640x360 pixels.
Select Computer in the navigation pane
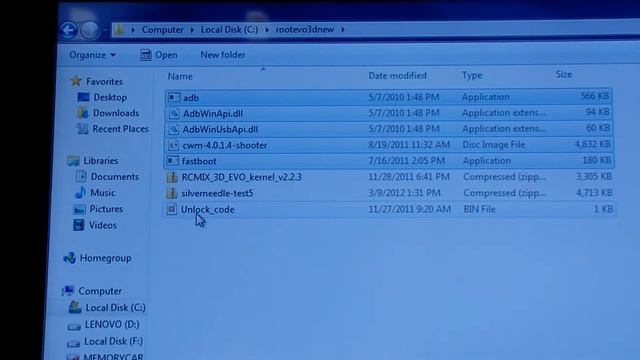coord(100,291)
